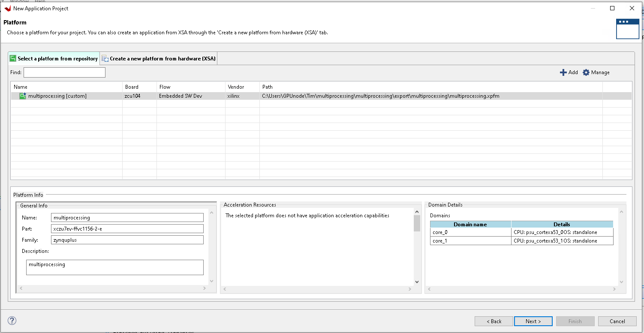Click Acceleration Resources scroll right arrow
The image size is (644, 333).
tap(409, 289)
